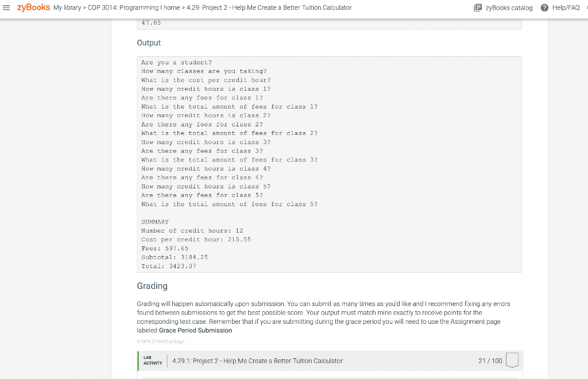Screen dimensions: 588x379
Task: Select the green LAB ACTIVITY badge
Action: pyautogui.click(x=152, y=361)
